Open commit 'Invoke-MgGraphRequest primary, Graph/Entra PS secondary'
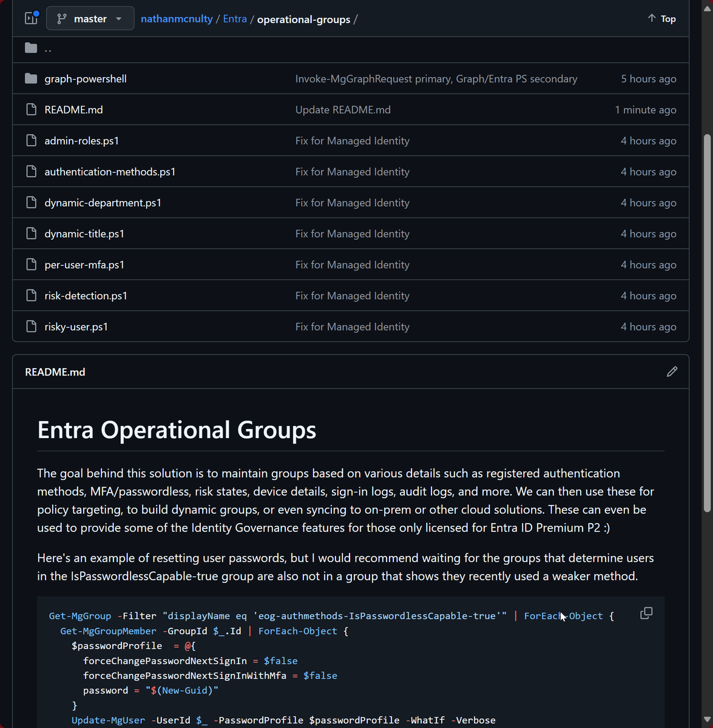 pos(436,79)
